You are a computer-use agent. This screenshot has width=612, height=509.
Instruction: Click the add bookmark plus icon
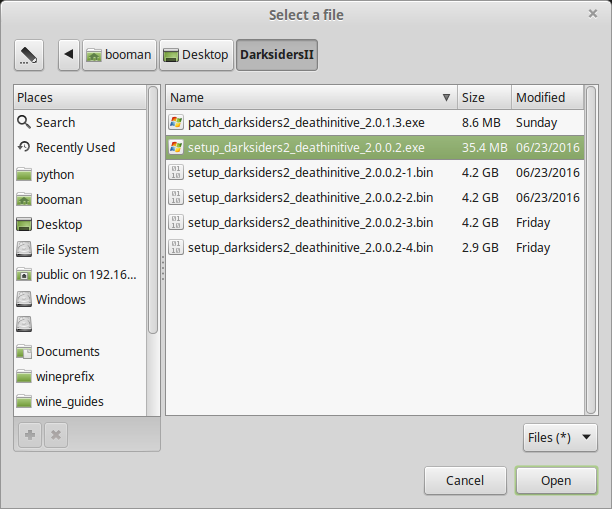click(x=30, y=435)
